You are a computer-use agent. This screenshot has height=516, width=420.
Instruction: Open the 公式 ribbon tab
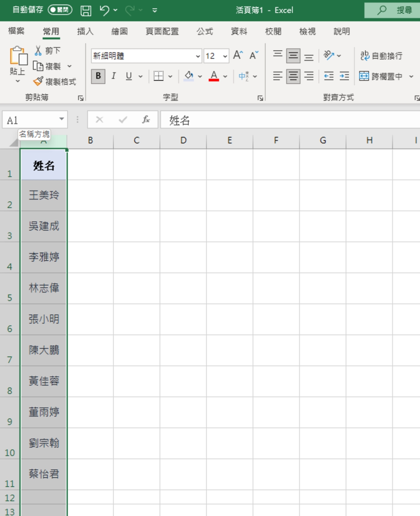click(205, 31)
